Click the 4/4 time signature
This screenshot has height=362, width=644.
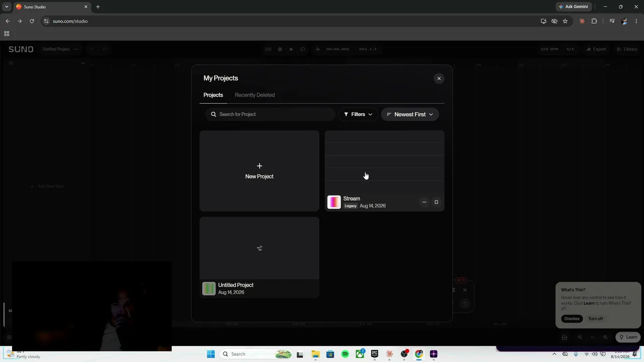click(570, 49)
